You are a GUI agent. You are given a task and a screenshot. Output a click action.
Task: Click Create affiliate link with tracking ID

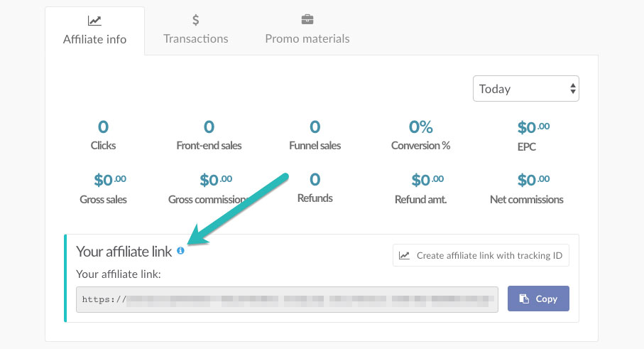click(481, 255)
